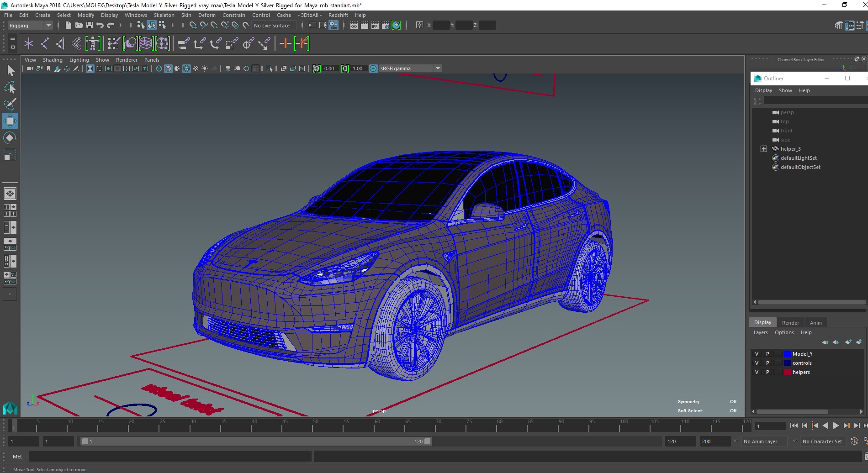Open Render Settings clapper icon

coord(386,26)
